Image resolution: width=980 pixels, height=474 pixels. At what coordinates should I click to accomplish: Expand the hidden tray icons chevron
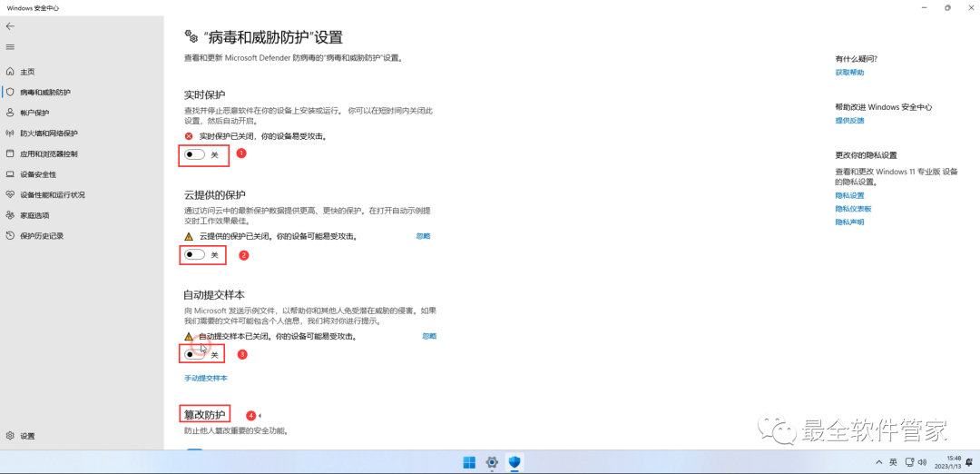(879, 463)
